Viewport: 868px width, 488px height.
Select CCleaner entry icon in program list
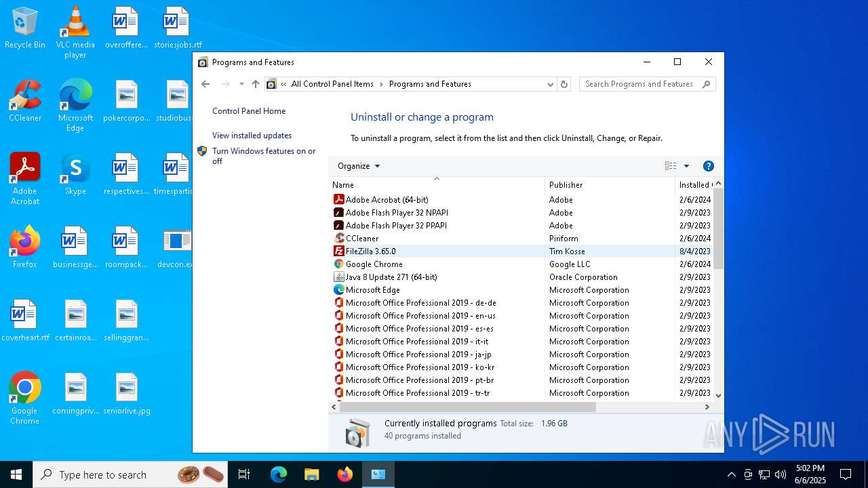(339, 238)
